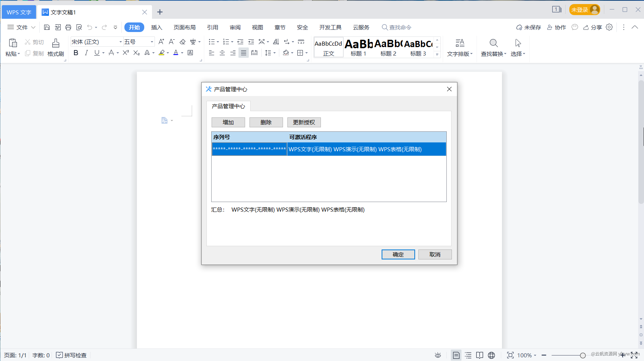
Task: Click the Find Command (查找命令) search field
Action: pos(397,27)
